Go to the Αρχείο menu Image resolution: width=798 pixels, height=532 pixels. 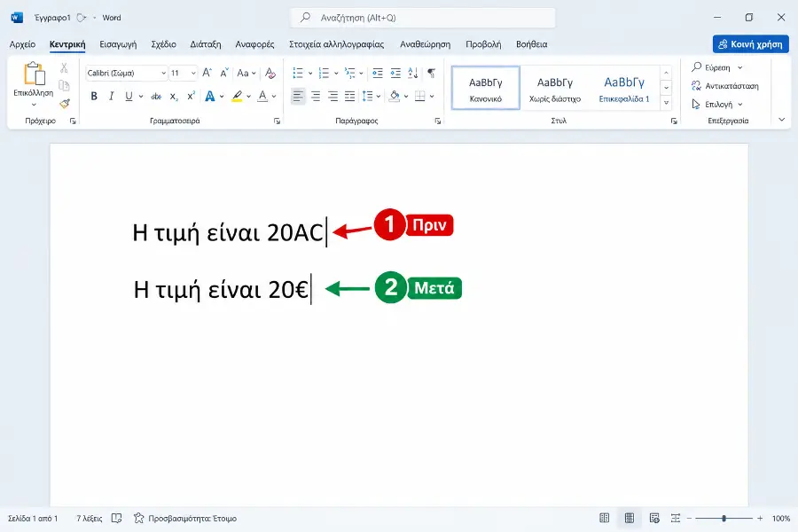22,44
